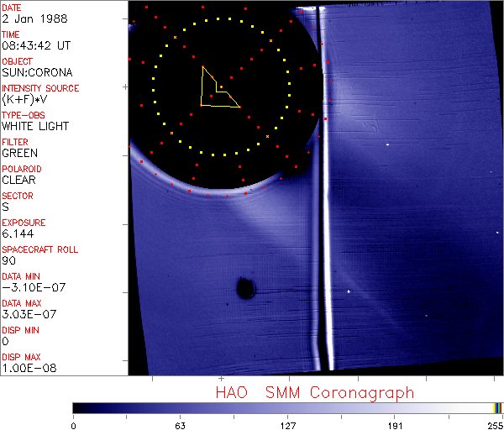
Task: Click the 127 tick label under color bar
Action: click(x=288, y=424)
